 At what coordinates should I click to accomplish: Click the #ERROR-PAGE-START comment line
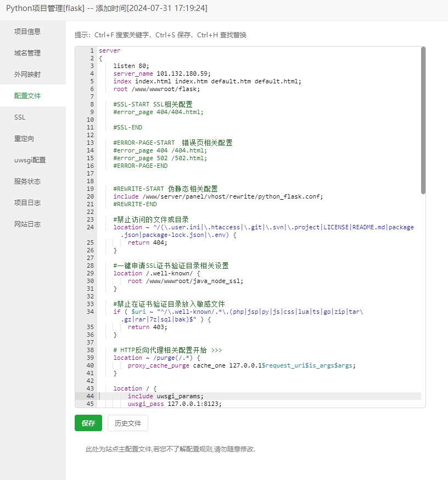click(x=173, y=143)
